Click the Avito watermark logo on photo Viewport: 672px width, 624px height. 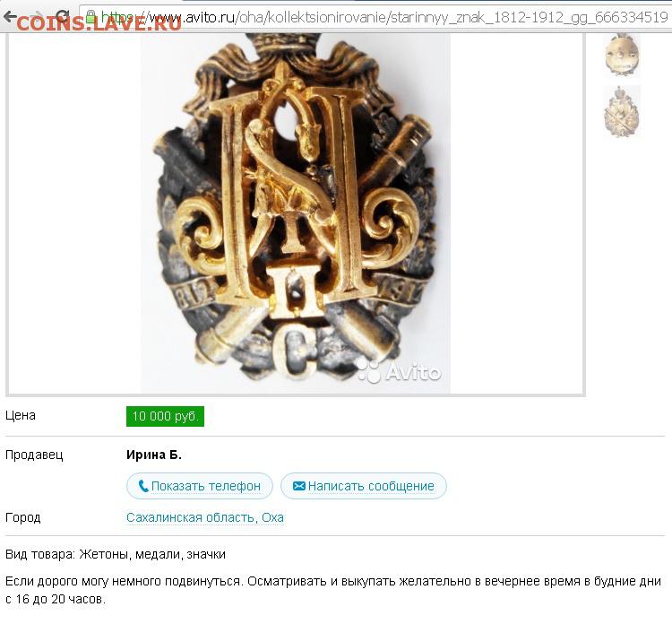(x=400, y=372)
